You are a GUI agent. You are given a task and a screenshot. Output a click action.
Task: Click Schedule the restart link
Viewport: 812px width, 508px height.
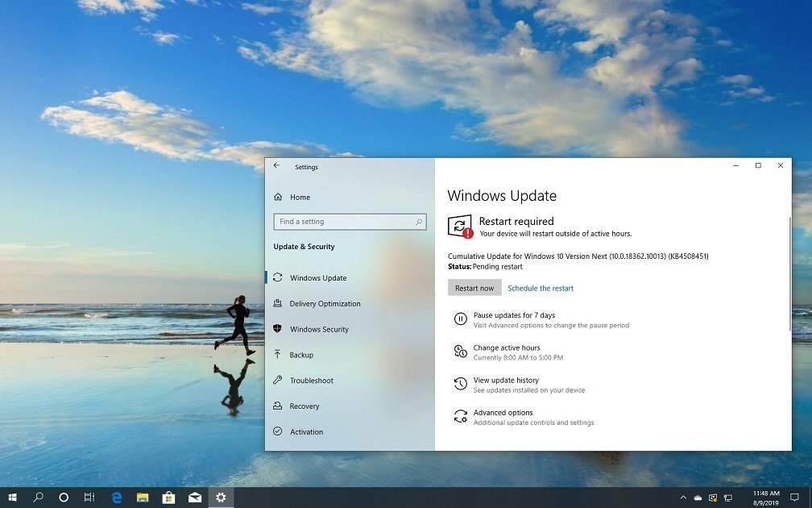(x=541, y=288)
